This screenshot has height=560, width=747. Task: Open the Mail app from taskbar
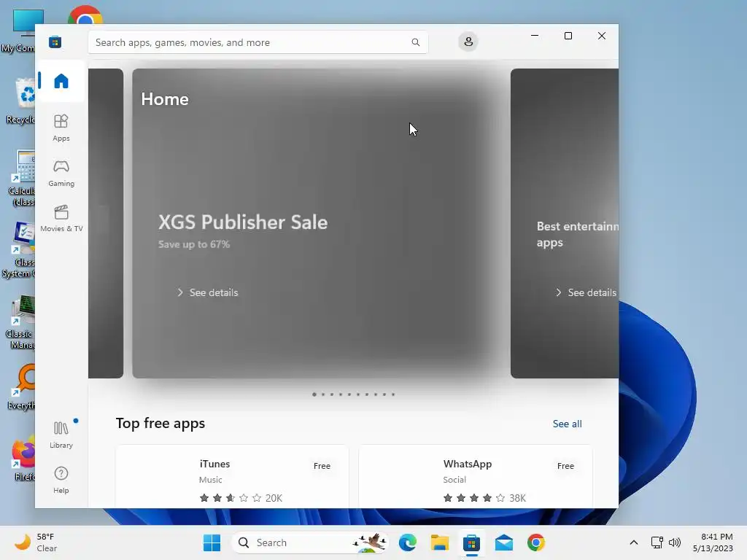503,542
